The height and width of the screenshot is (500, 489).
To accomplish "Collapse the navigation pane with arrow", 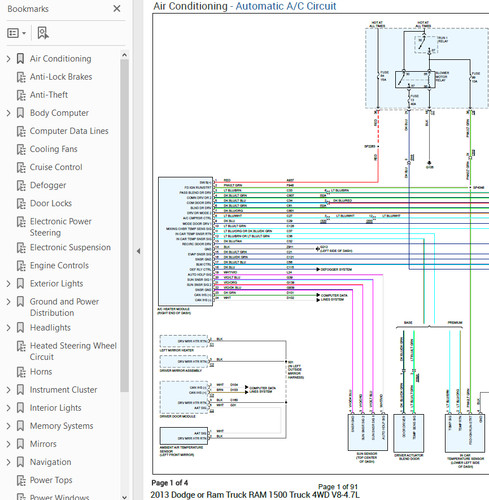I will click(138, 251).
